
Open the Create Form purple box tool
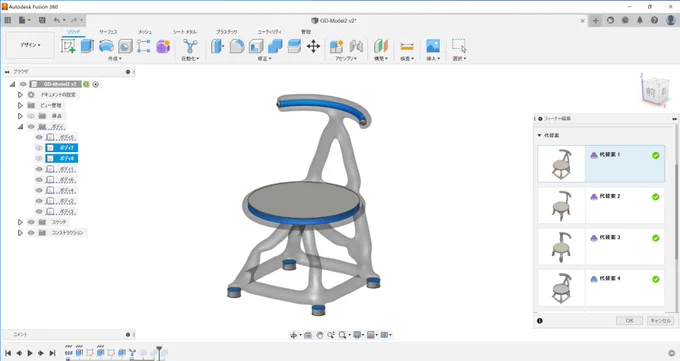[163, 46]
